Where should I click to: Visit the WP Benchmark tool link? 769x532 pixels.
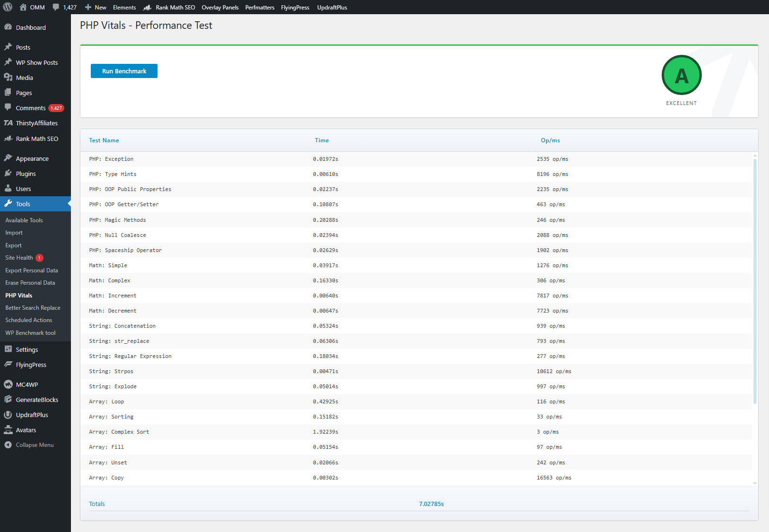pos(30,332)
